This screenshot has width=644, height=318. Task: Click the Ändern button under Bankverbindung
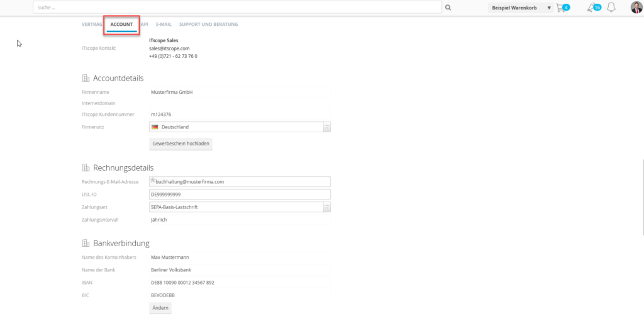pos(160,308)
